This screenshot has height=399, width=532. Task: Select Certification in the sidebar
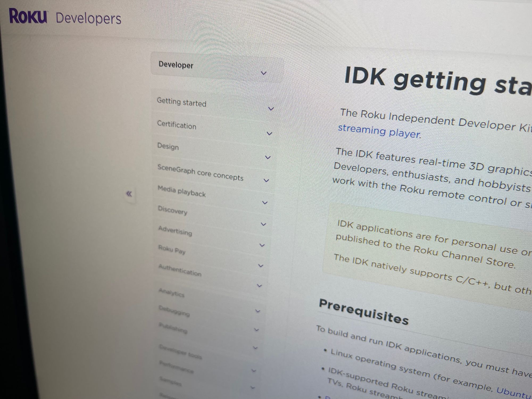177,125
